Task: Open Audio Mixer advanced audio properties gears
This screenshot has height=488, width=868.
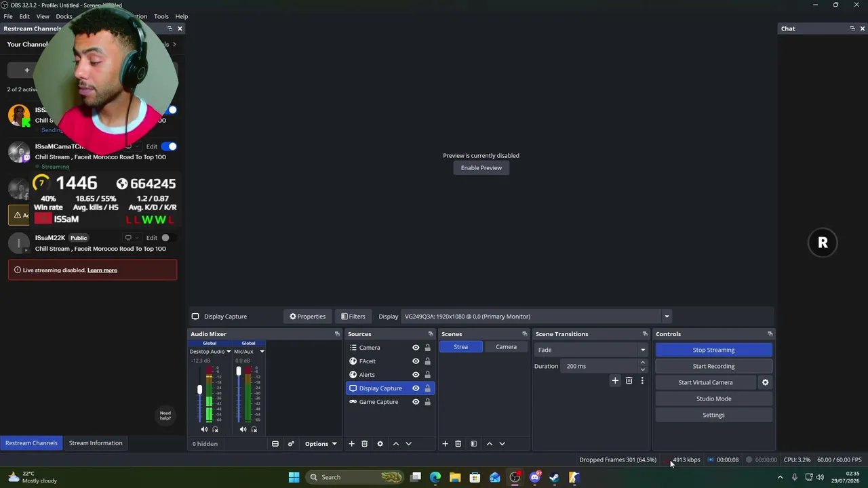Action: point(291,444)
